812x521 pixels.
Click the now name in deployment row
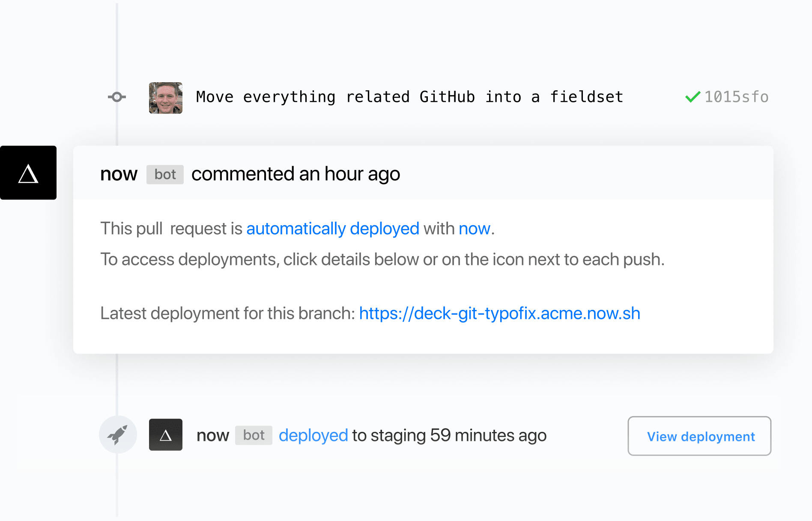click(x=213, y=435)
